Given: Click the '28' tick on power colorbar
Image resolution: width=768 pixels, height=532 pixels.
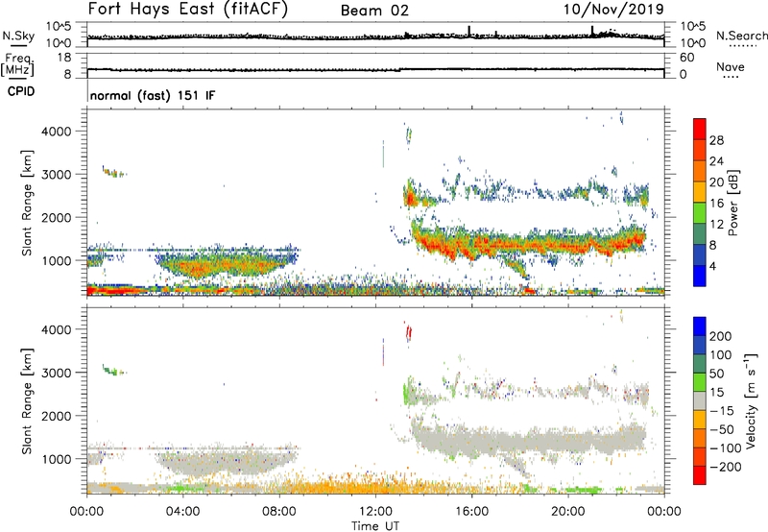Looking at the screenshot, I should [716, 140].
